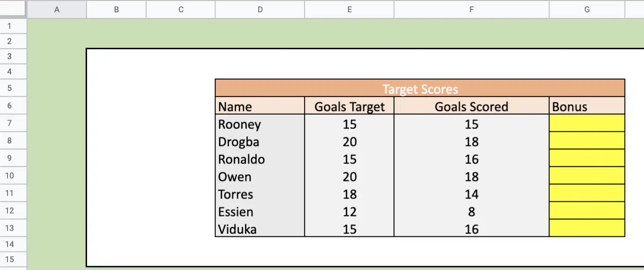Click the Name header cell
This screenshot has width=644, height=270.
click(x=260, y=106)
